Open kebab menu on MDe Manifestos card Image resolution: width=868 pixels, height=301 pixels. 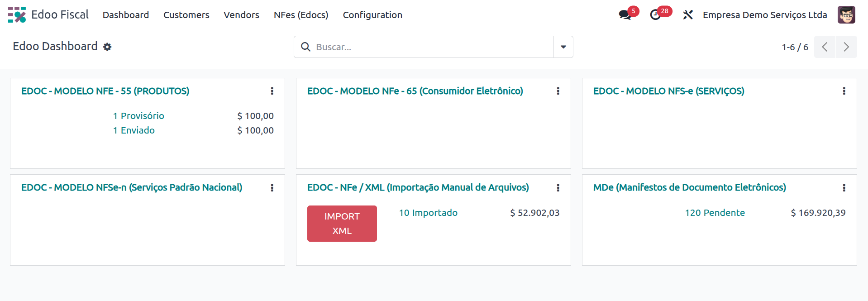click(x=844, y=187)
